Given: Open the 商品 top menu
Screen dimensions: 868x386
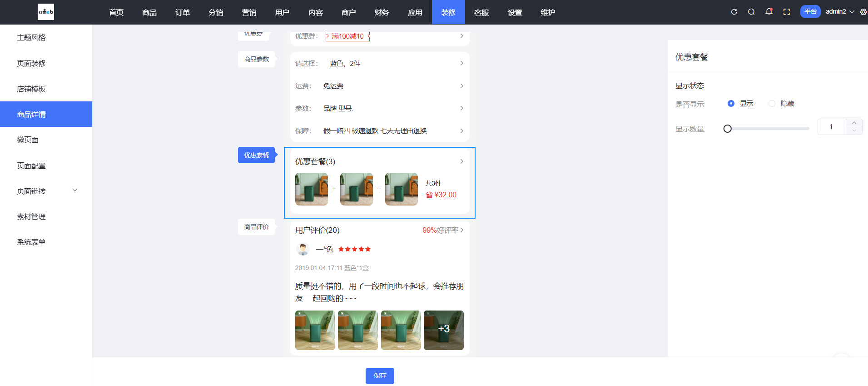Looking at the screenshot, I should coord(149,12).
